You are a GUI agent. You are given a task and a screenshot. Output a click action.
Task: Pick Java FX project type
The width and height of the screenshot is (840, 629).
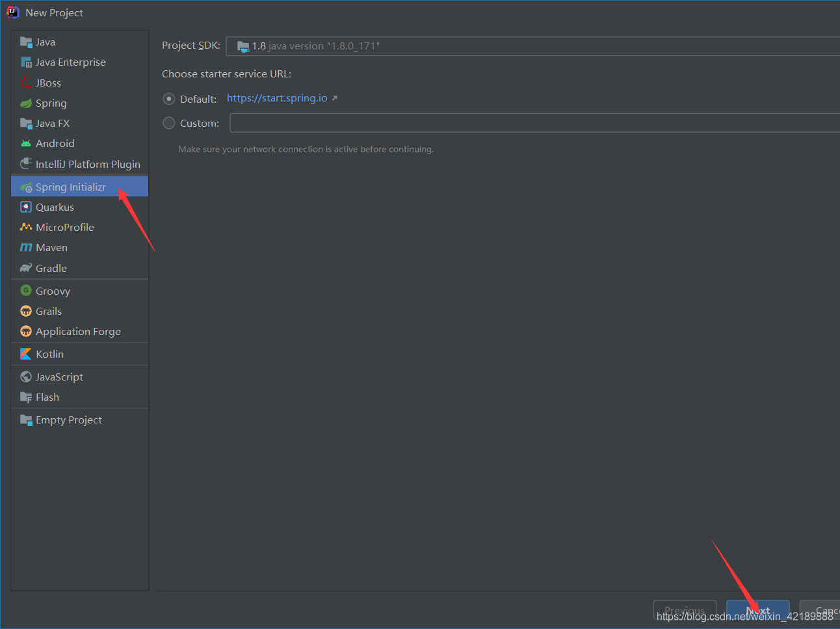[79, 123]
